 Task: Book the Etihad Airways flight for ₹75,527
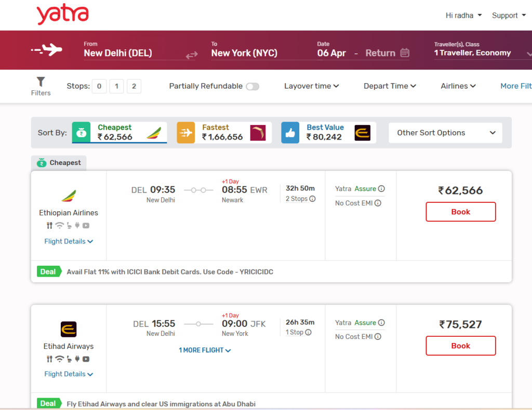point(460,346)
